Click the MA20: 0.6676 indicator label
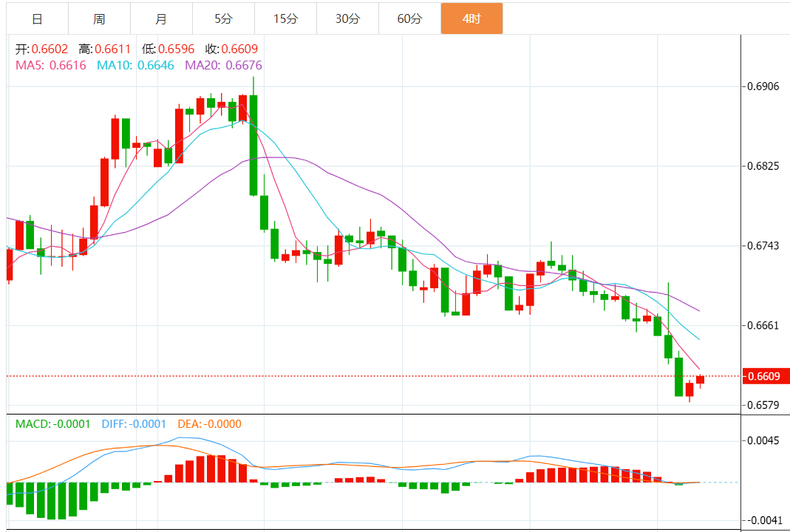 click(x=224, y=65)
